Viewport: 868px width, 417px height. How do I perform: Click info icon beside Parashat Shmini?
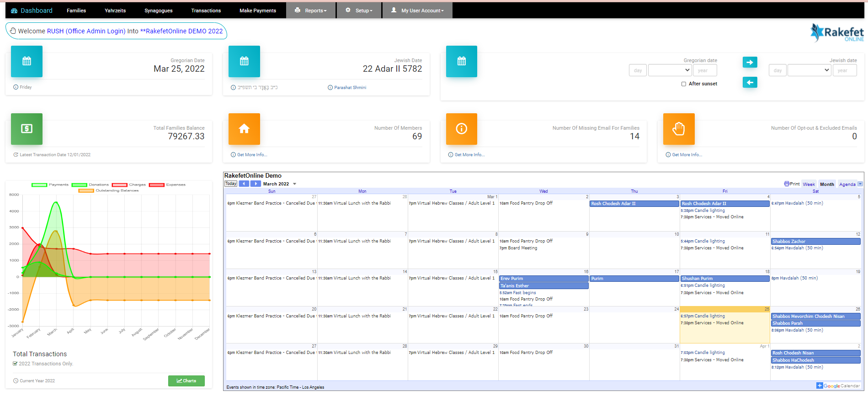pos(330,87)
